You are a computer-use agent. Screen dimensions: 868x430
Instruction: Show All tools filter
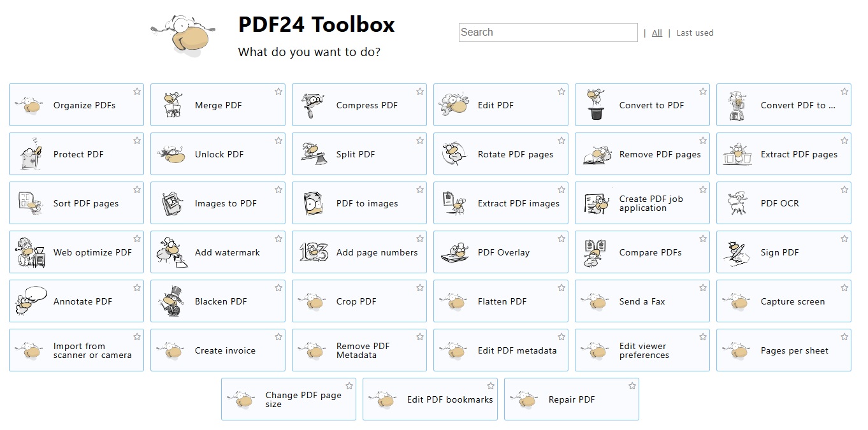click(x=657, y=33)
